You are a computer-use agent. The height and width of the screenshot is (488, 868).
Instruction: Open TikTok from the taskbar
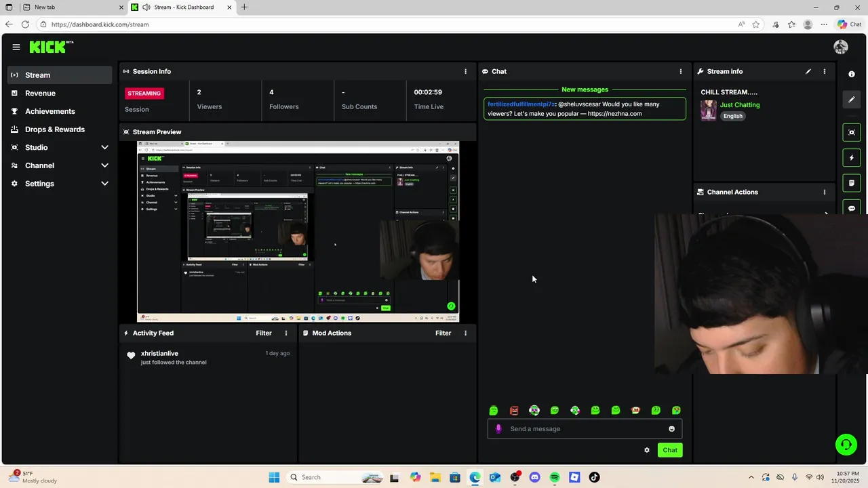595,477
